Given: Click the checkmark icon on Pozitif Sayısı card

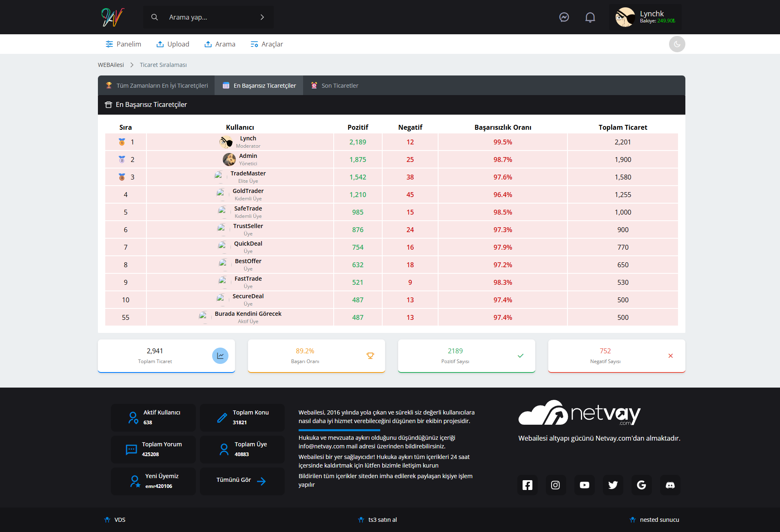Looking at the screenshot, I should pyautogui.click(x=521, y=356).
